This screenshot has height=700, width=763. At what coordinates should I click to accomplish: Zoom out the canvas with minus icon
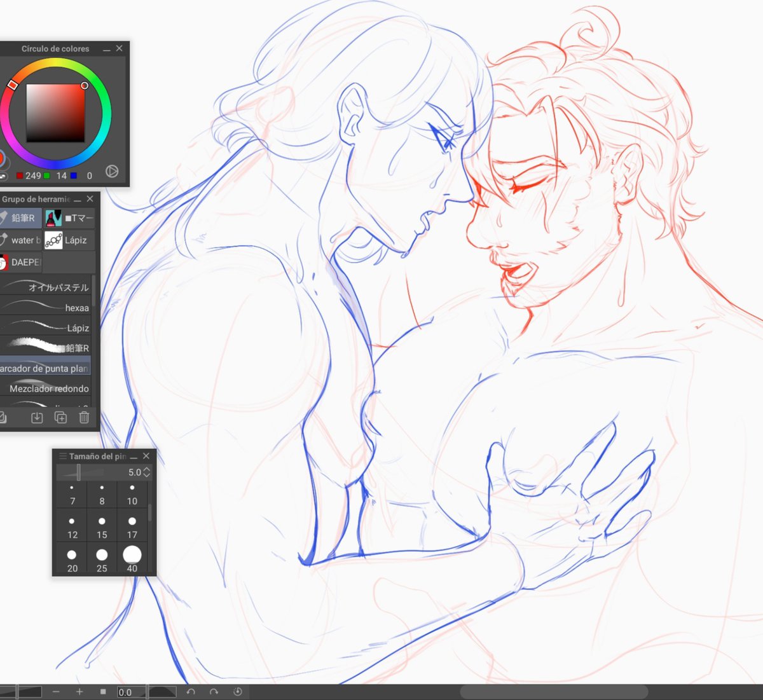point(56,692)
